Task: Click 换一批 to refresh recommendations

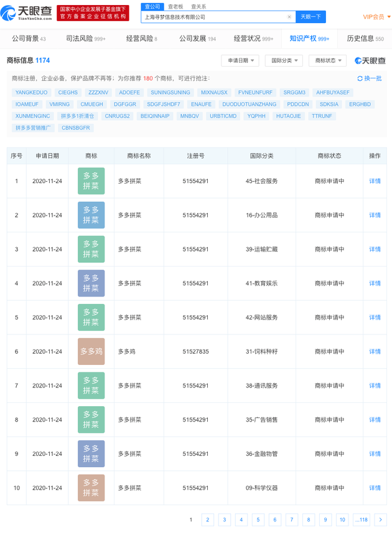Action: pos(373,78)
